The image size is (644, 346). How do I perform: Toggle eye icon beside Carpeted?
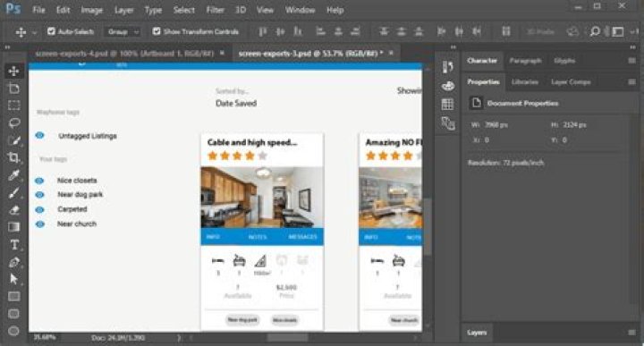(x=40, y=210)
